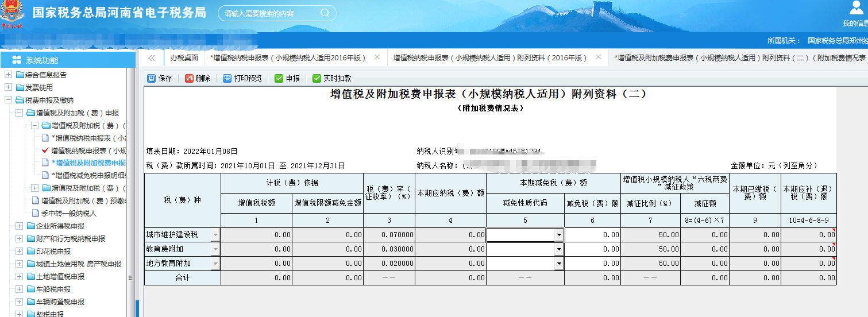Edit 减免税（费）额 for 地方教育附加 row
Screen dimensions: 868x317
[592, 263]
